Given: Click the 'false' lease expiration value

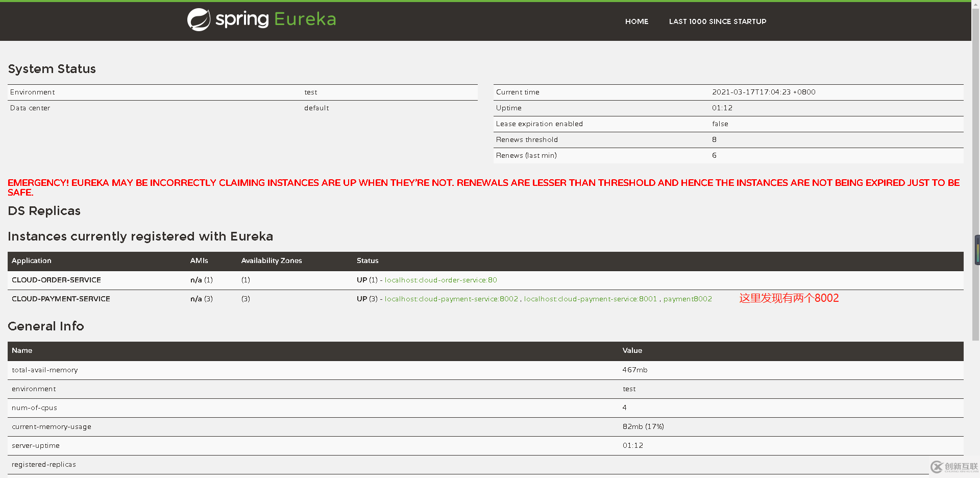Looking at the screenshot, I should click(720, 124).
